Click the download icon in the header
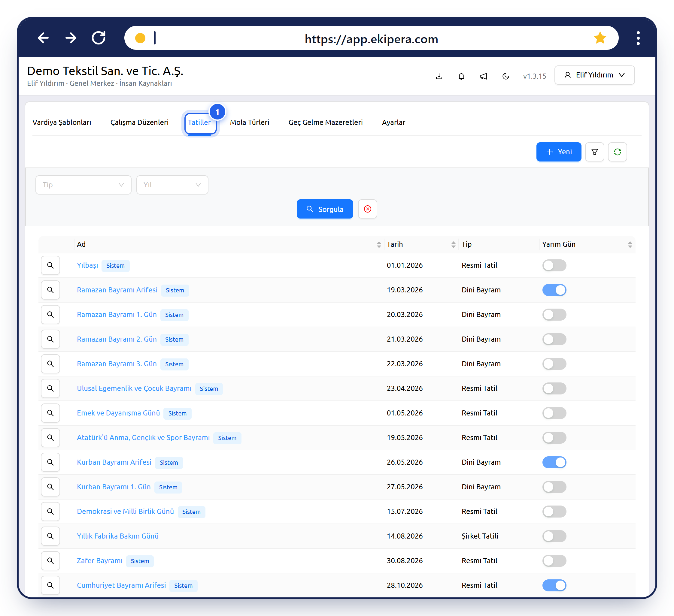 pyautogui.click(x=439, y=76)
